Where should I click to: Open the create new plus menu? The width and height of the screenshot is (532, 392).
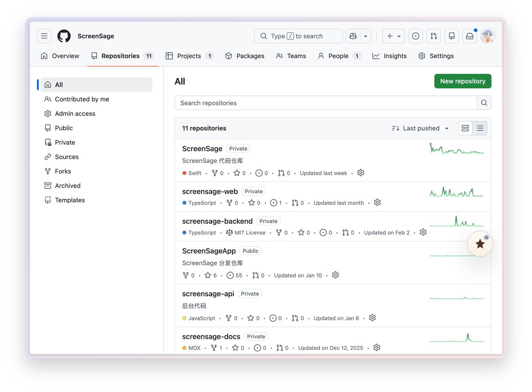pyautogui.click(x=393, y=36)
